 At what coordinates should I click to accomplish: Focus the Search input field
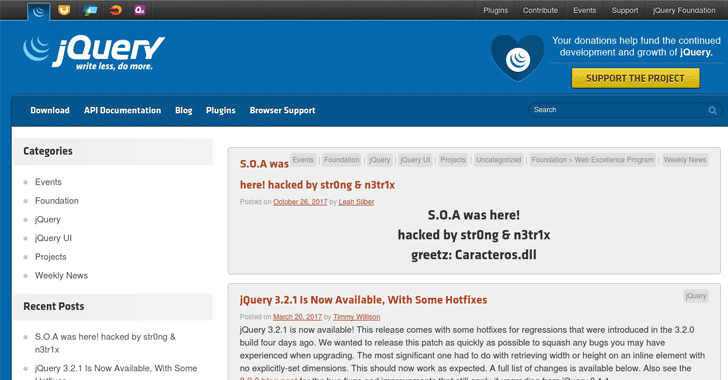pos(617,110)
